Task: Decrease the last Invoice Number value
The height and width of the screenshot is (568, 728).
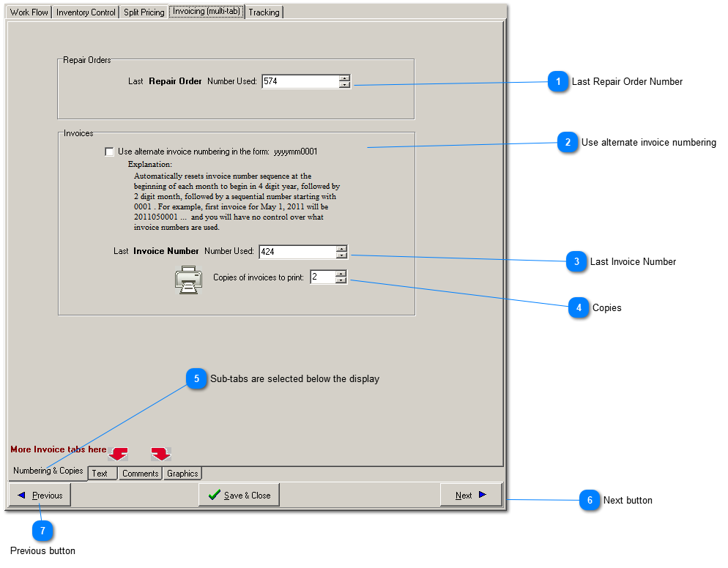Action: [341, 255]
